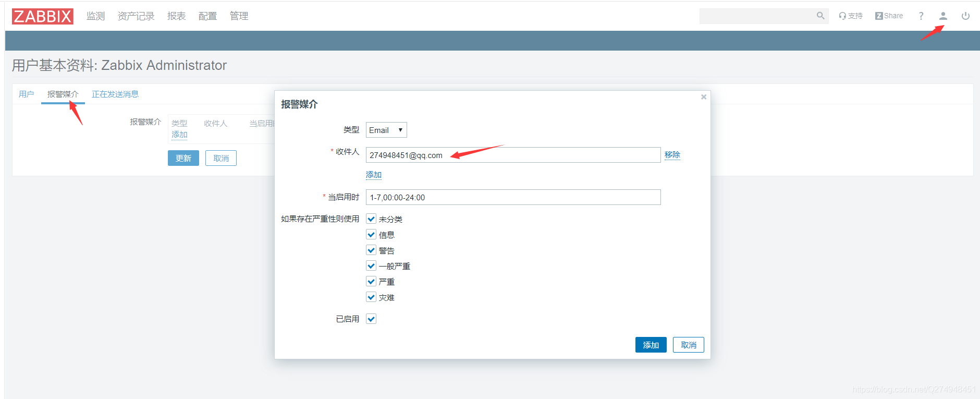
Task: Click 添加 link under the recipient field
Action: pyautogui.click(x=374, y=175)
